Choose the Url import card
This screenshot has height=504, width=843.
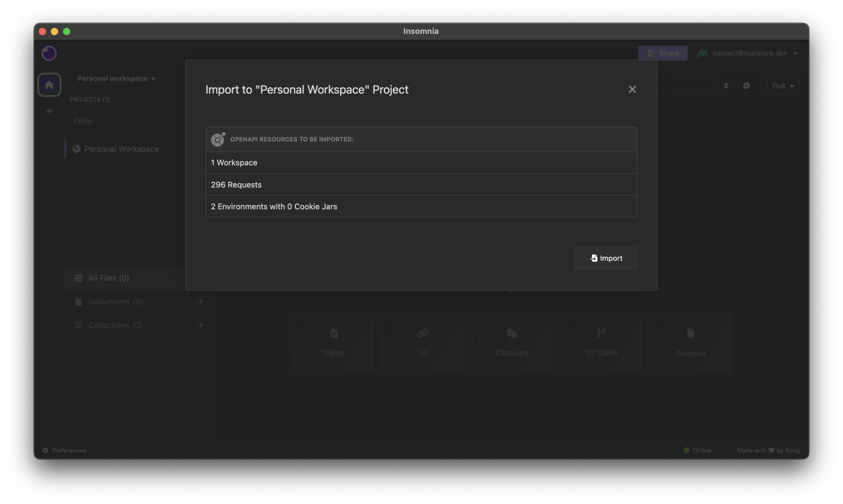click(x=422, y=343)
